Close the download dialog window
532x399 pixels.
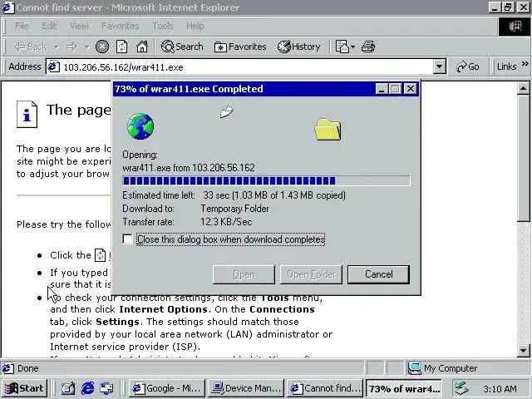(411, 89)
